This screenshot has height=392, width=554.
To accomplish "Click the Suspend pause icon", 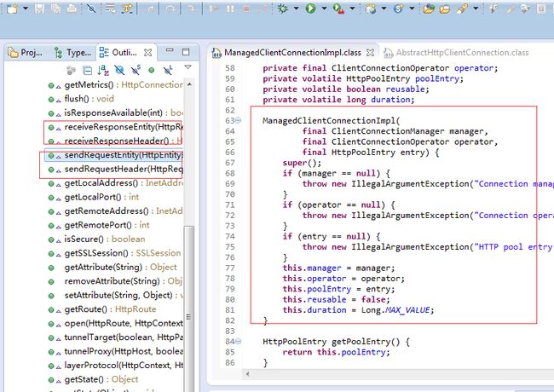I will pos(230,9).
